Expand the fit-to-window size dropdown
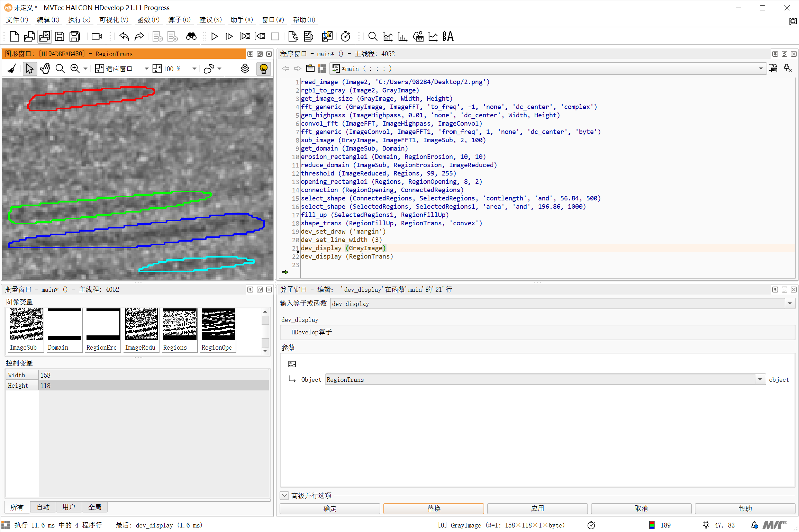The image size is (799, 532). (x=146, y=69)
